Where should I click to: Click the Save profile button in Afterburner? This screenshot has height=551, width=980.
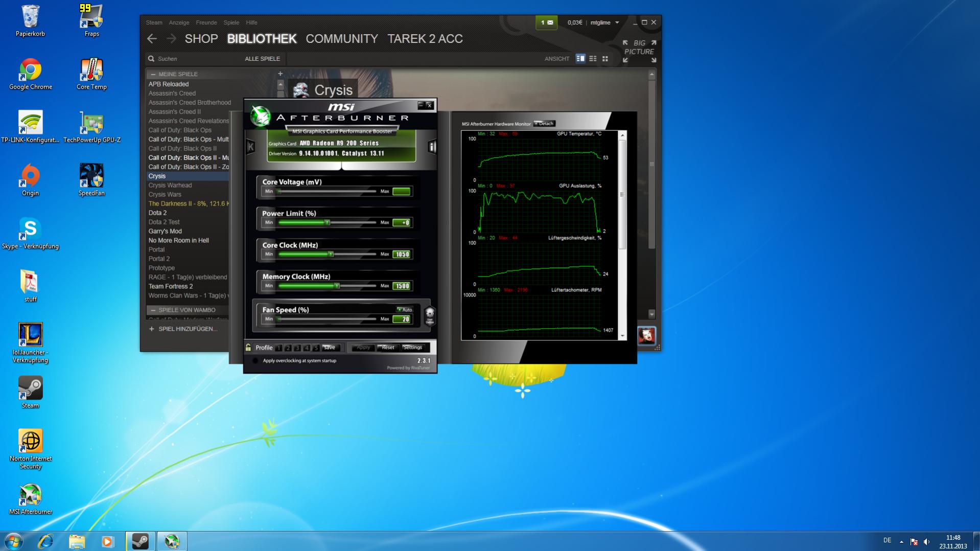(330, 348)
